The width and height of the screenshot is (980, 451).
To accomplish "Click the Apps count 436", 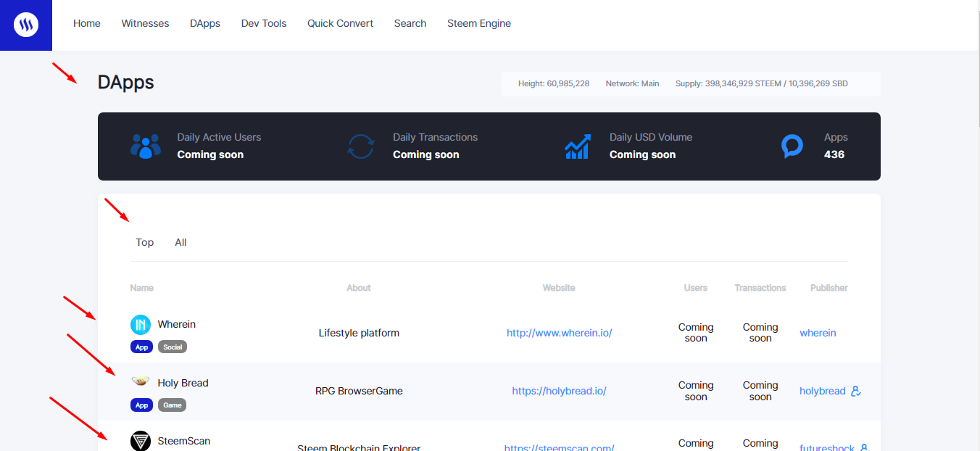I will tap(834, 154).
